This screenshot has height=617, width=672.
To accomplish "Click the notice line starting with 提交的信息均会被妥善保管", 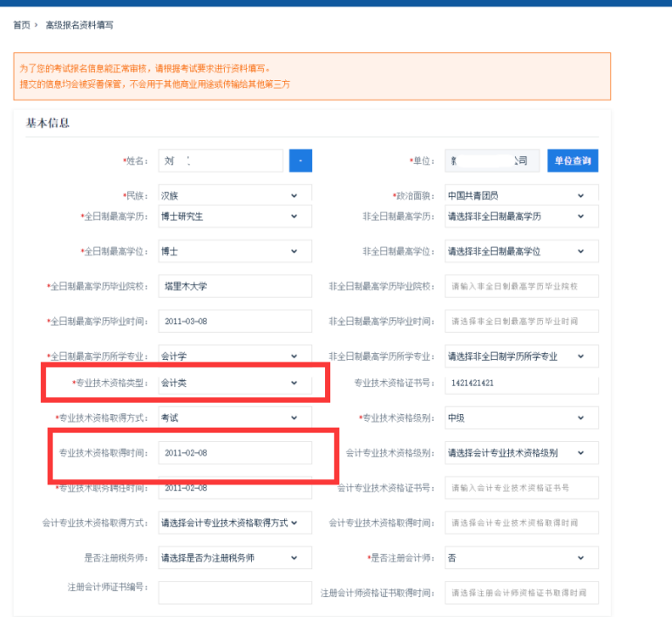I will point(155,85).
